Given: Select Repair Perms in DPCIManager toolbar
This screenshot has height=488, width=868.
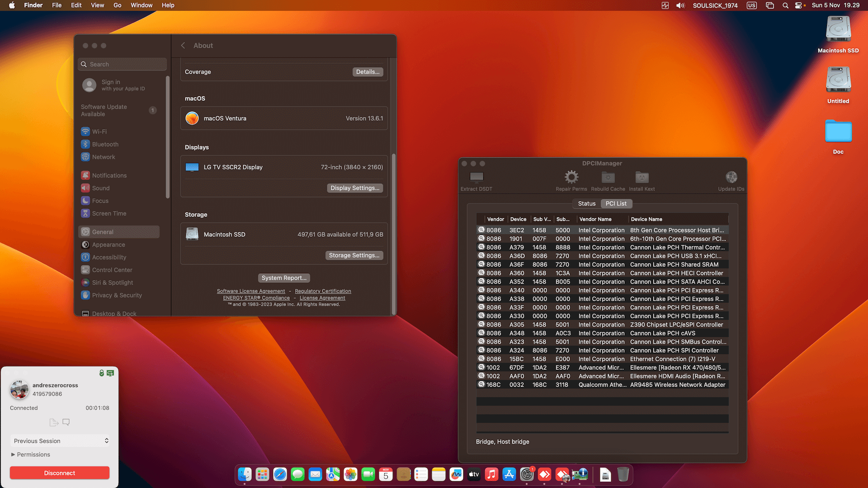Looking at the screenshot, I should 571,179.
